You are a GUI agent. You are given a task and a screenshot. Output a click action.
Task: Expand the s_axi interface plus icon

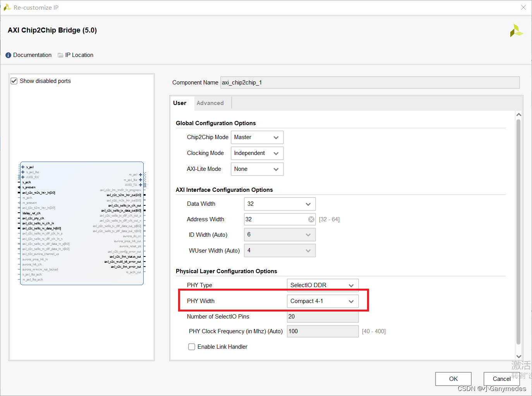[x=23, y=167]
